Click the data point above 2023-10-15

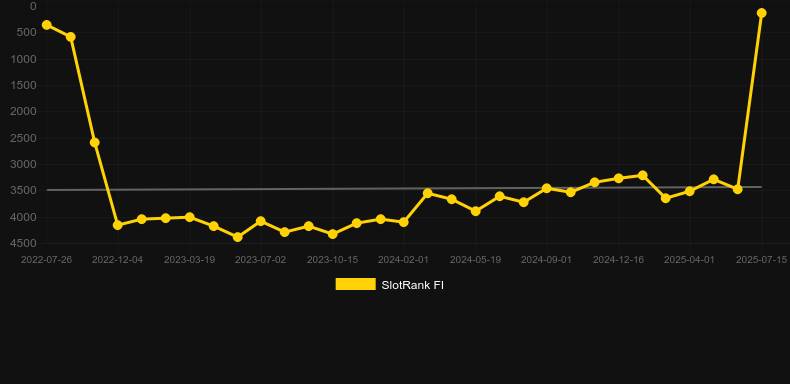[x=333, y=234]
